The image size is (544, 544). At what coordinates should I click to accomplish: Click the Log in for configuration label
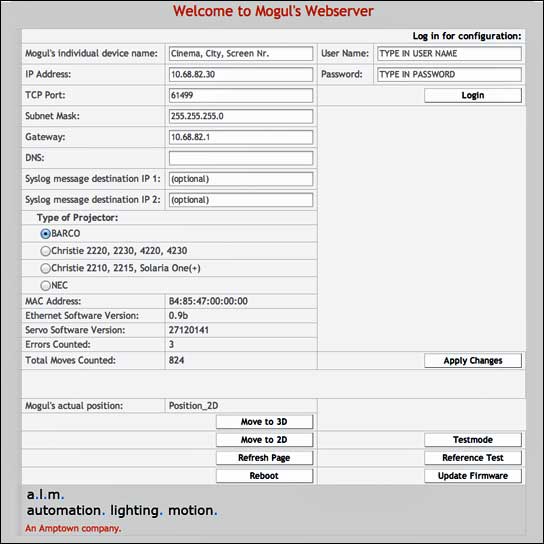click(x=467, y=36)
